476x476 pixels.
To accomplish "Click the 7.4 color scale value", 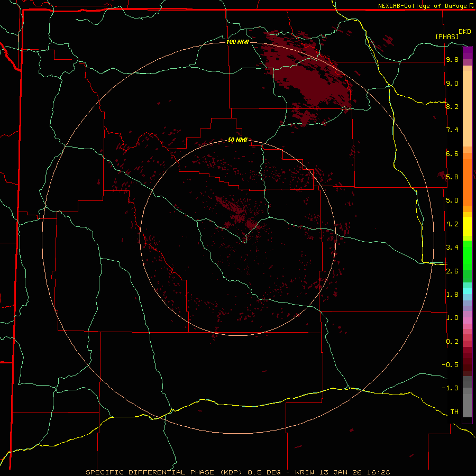I will [x=452, y=130].
